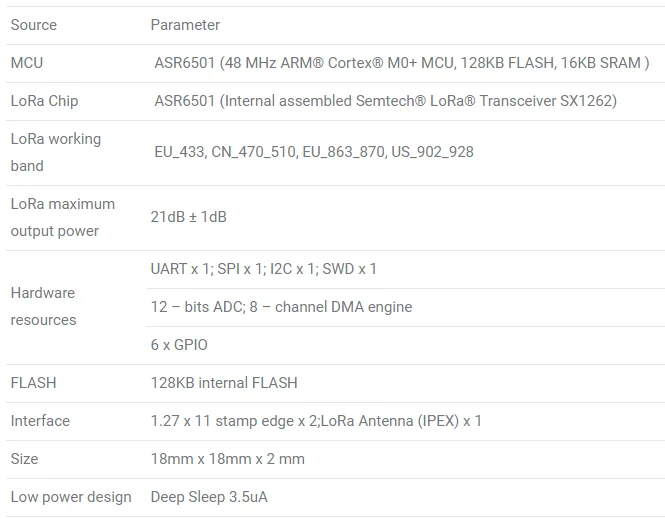Select the FLASH row label
The height and width of the screenshot is (519, 665).
34,383
